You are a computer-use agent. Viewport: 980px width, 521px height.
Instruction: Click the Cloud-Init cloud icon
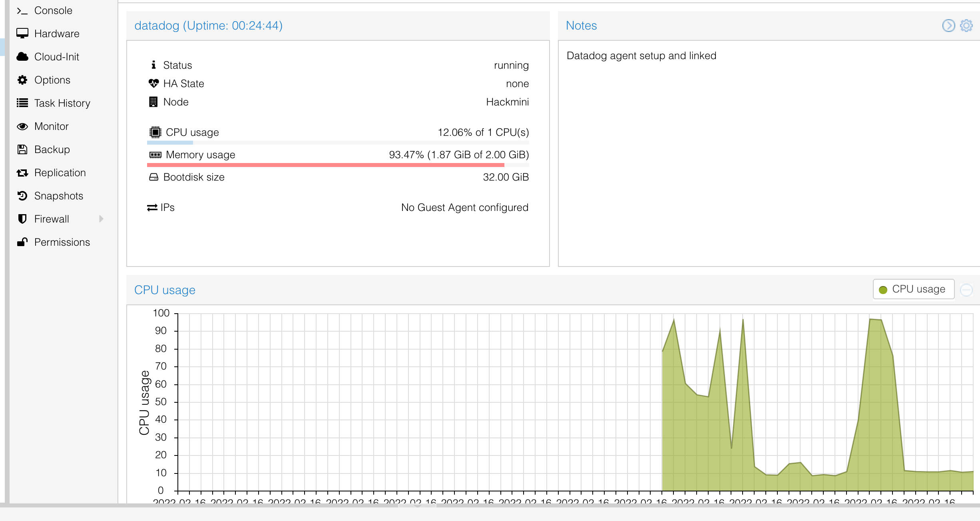click(22, 57)
